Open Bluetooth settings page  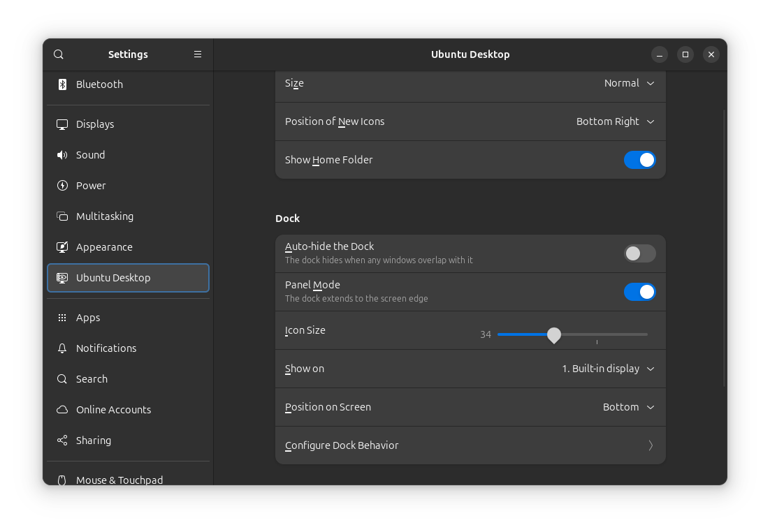[x=128, y=84]
